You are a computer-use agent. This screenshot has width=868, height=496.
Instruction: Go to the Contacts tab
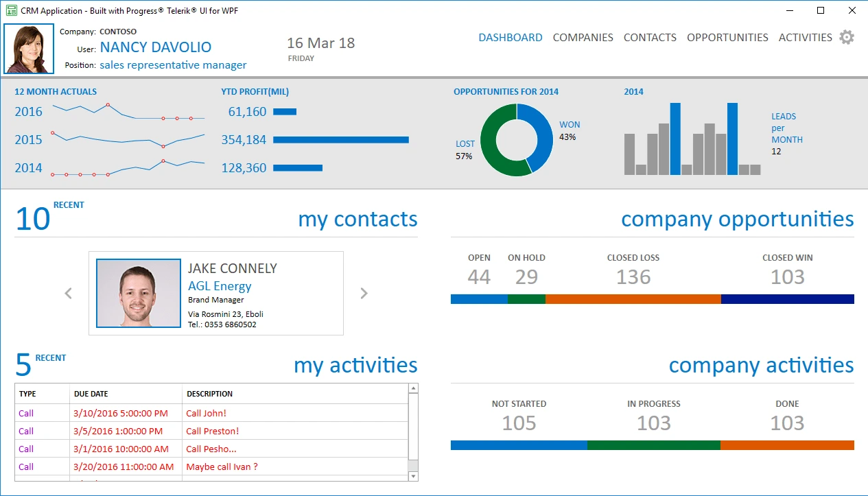pyautogui.click(x=650, y=38)
